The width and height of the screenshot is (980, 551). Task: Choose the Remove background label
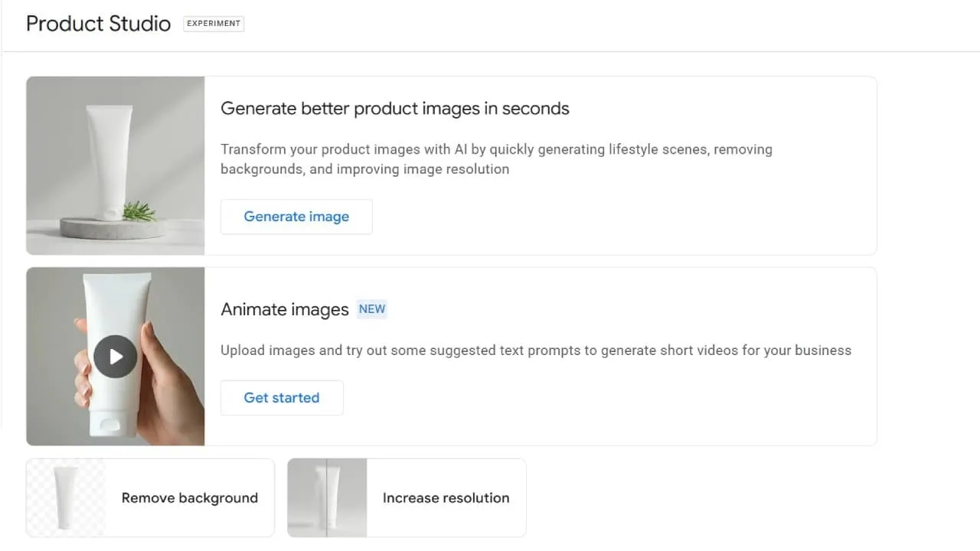pyautogui.click(x=190, y=497)
